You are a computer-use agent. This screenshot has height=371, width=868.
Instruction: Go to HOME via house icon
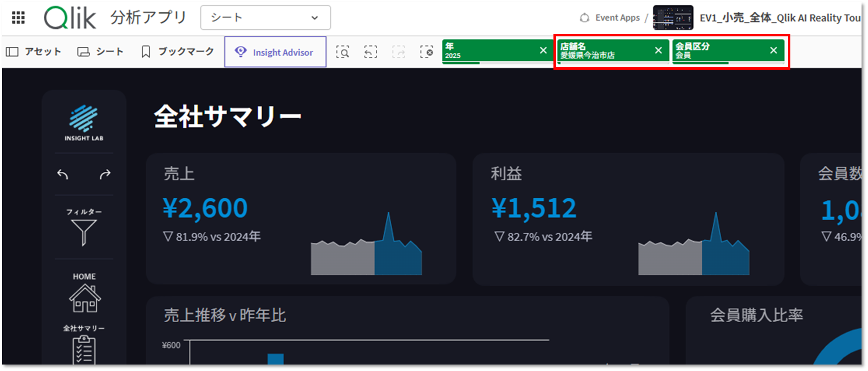pos(85,298)
